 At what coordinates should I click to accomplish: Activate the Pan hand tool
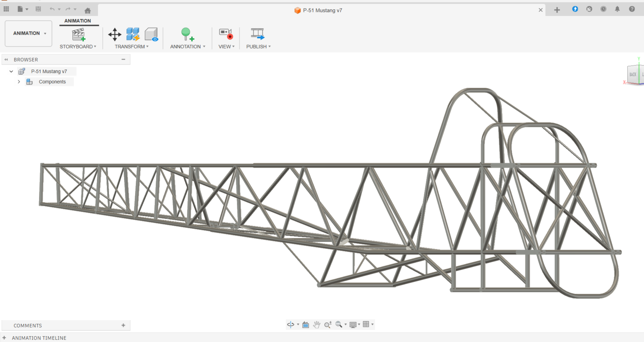tap(317, 324)
